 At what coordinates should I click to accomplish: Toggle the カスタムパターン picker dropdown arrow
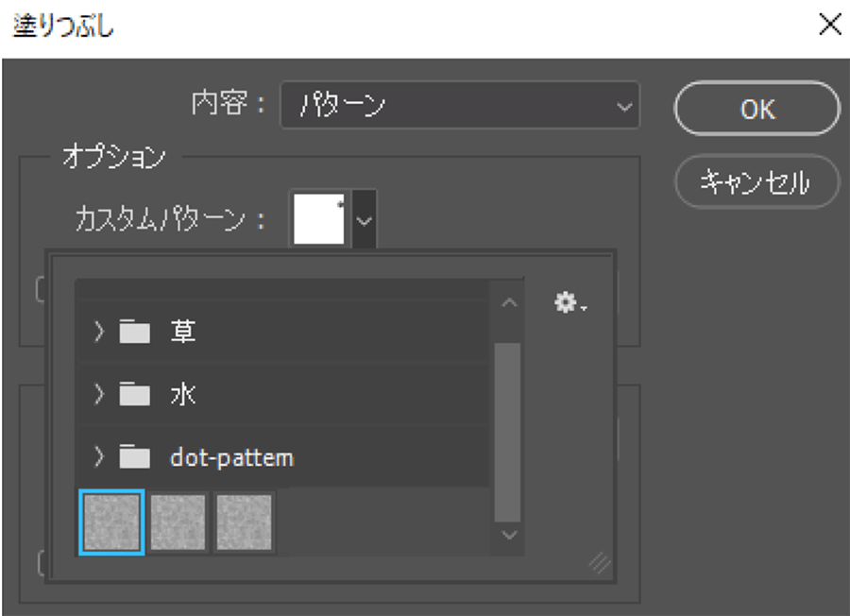(365, 219)
